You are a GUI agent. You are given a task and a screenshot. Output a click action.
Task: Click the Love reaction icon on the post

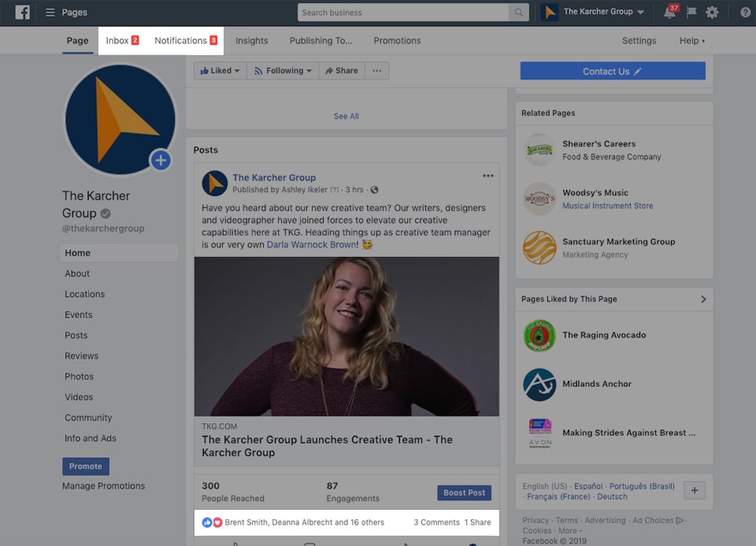216,522
